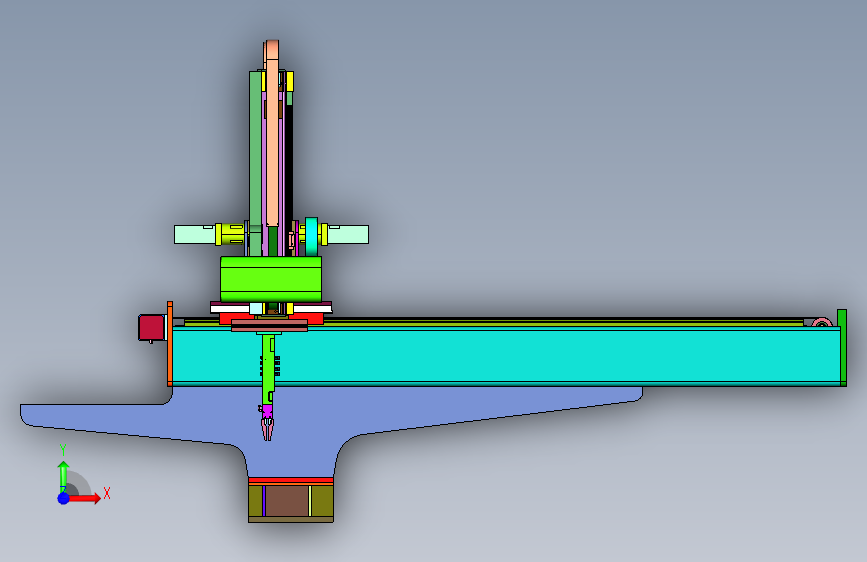Select the dark red motor at beam's left end
Image resolution: width=867 pixels, height=562 pixels.
pyautogui.click(x=152, y=327)
